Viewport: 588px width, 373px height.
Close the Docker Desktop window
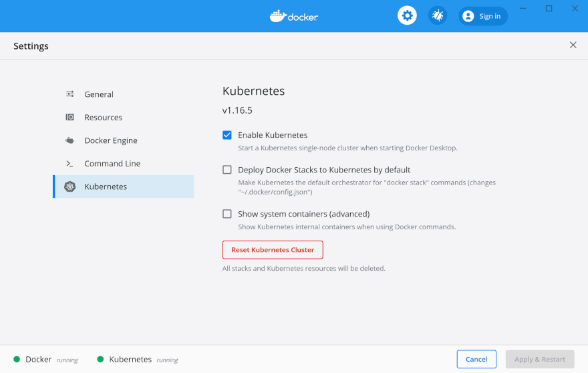point(575,8)
